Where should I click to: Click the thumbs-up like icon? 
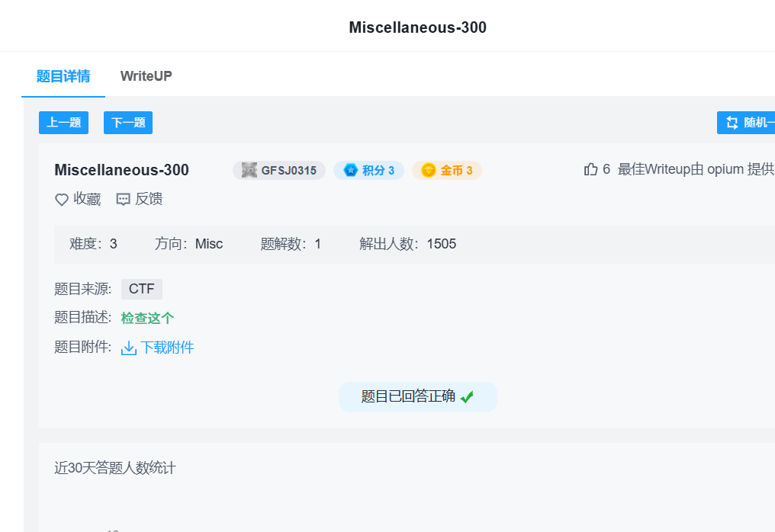pyautogui.click(x=590, y=169)
